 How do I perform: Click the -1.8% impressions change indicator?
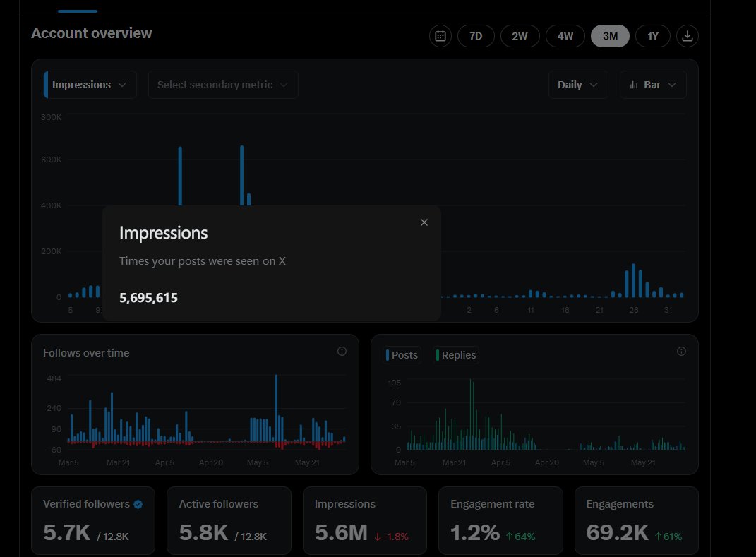pyautogui.click(x=392, y=537)
